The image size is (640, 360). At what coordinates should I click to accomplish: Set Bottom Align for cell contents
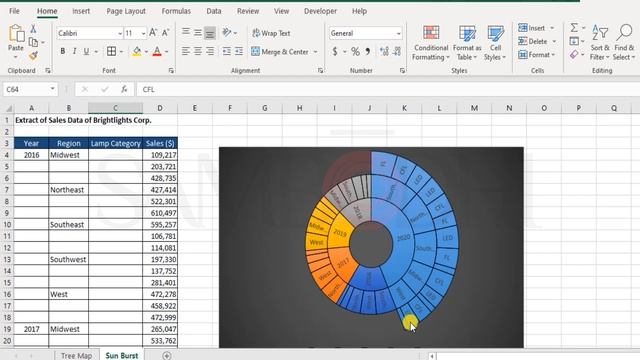(210, 33)
